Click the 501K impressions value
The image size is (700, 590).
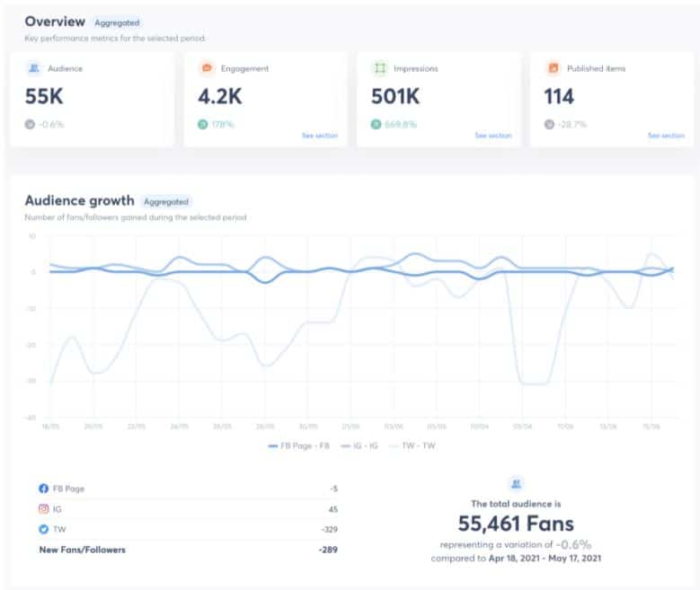pos(395,96)
